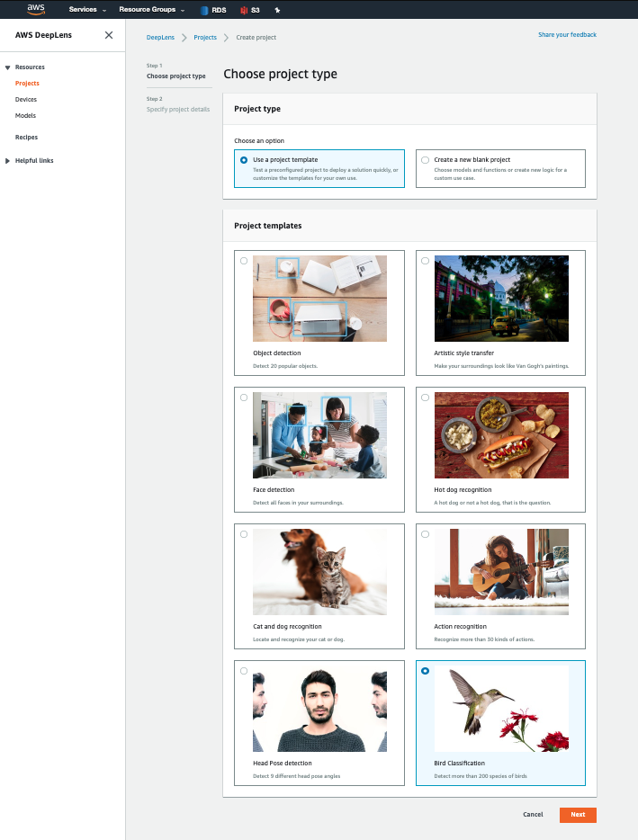Click the pin shortcuts icon
Screen dimensions: 638x840
tap(277, 10)
